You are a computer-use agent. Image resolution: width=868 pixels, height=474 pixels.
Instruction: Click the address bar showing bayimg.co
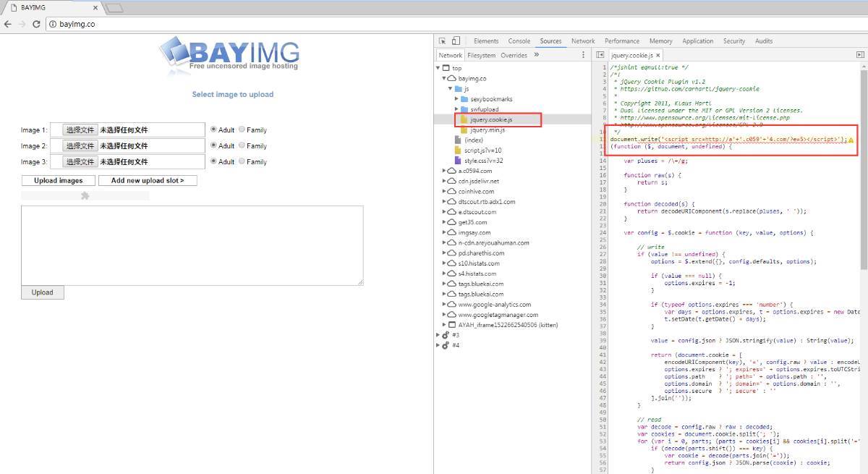tap(456, 24)
